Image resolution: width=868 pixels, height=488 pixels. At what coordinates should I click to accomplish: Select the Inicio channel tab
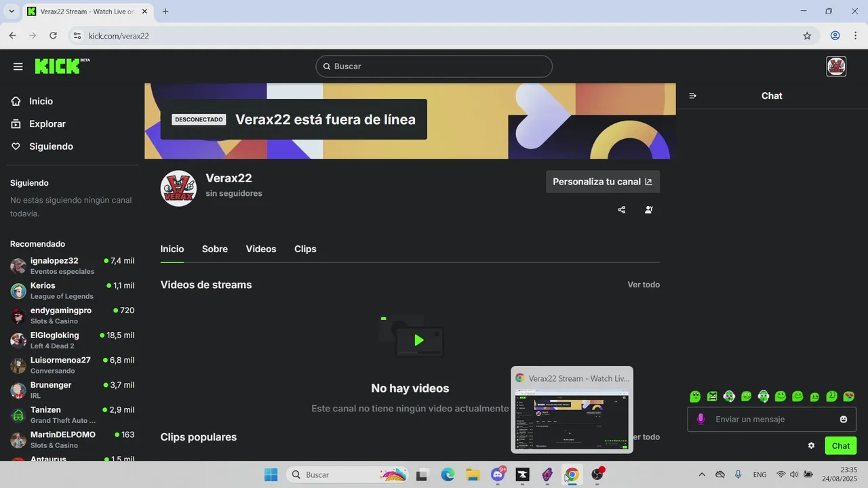pyautogui.click(x=172, y=249)
